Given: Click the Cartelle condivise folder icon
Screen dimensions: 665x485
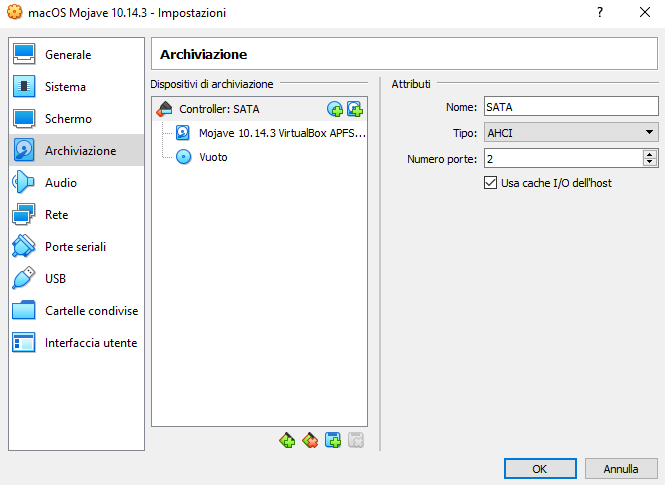Looking at the screenshot, I should click(x=24, y=310).
